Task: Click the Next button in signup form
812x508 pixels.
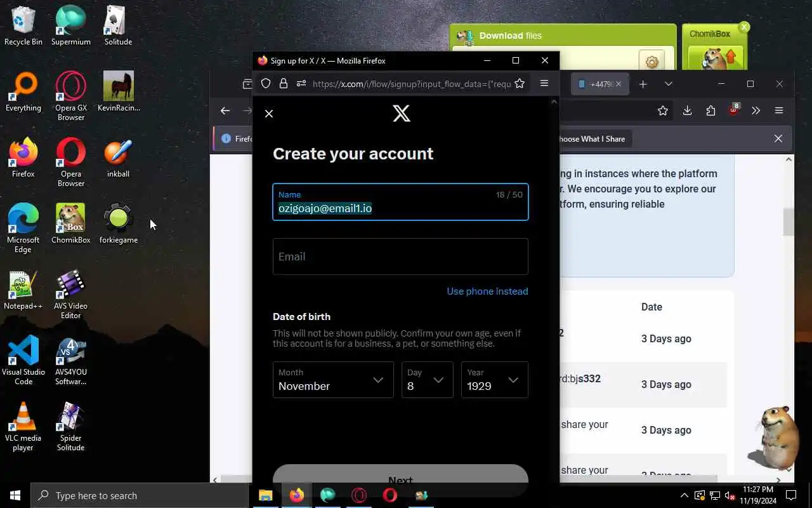Action: (x=400, y=480)
